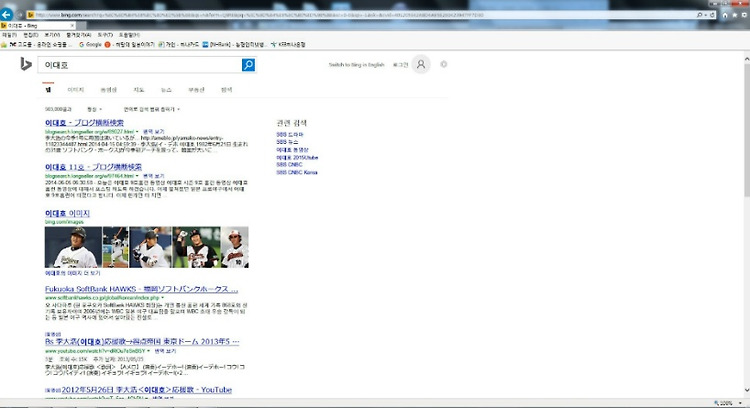This screenshot has height=408, width=750.
Task: Expand the arrow next to softbankhawks URL
Action: [163, 298]
